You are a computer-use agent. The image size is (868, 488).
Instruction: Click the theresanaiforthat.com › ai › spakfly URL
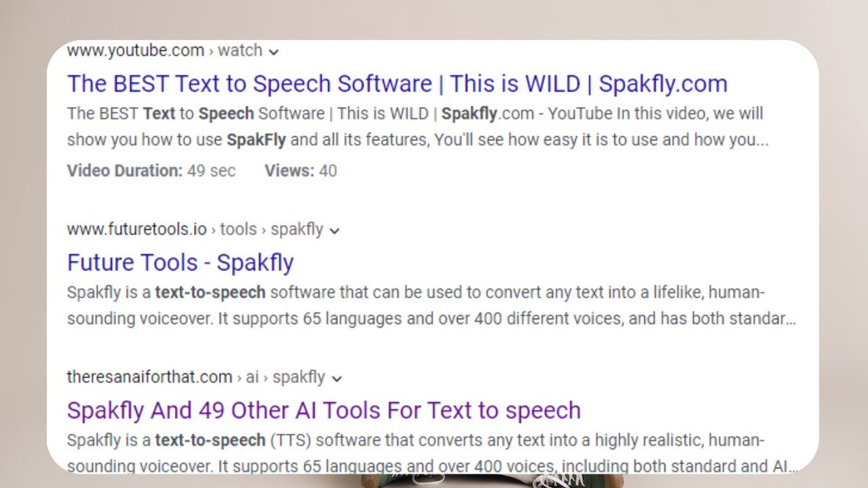point(196,377)
